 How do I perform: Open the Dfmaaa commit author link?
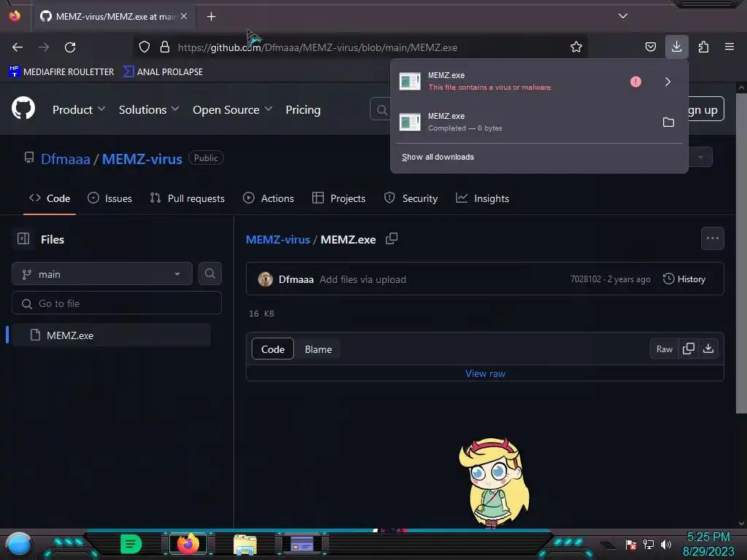[296, 279]
